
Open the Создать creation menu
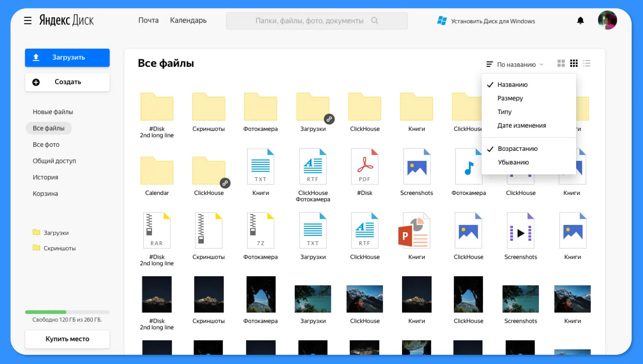point(67,82)
